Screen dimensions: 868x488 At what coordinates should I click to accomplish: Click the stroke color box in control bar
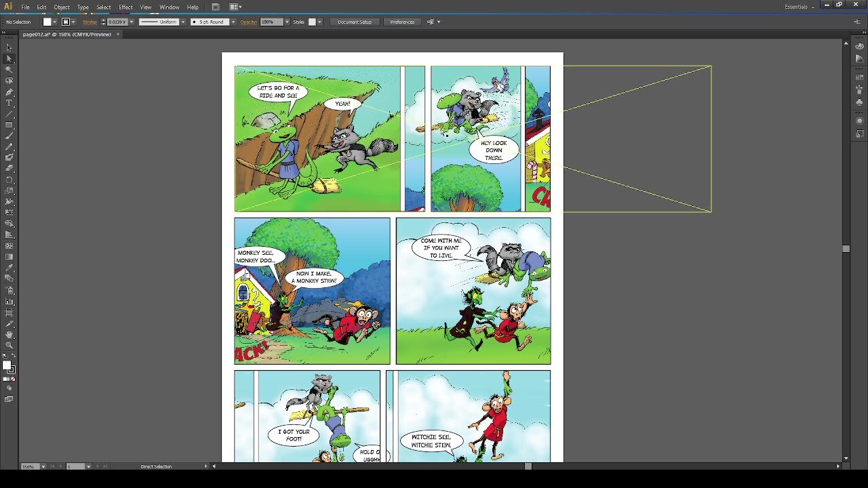click(x=65, y=22)
